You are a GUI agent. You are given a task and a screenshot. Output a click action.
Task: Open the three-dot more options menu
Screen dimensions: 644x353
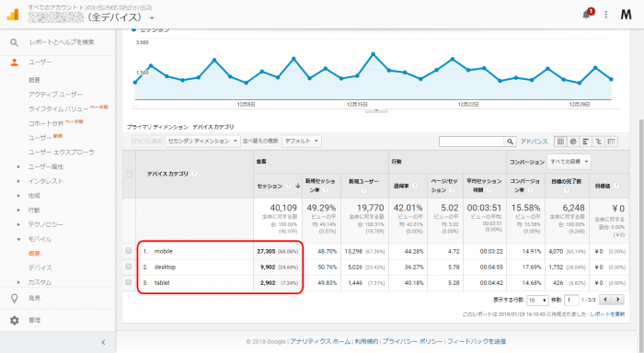pos(605,15)
